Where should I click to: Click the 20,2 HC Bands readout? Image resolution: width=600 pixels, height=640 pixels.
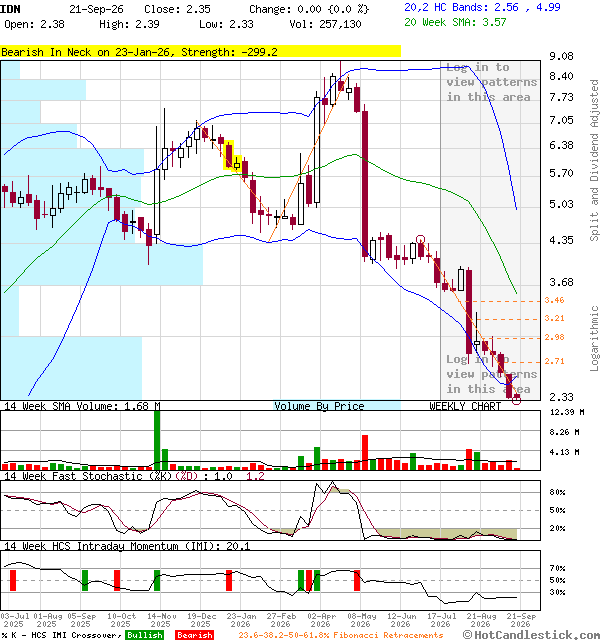482,7
